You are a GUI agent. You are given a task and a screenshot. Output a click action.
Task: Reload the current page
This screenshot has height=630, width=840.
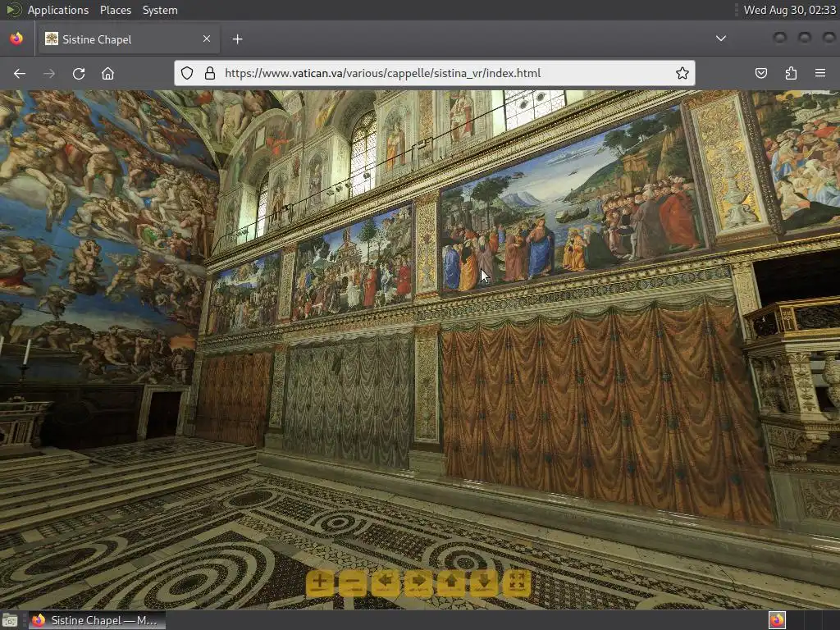coord(79,73)
